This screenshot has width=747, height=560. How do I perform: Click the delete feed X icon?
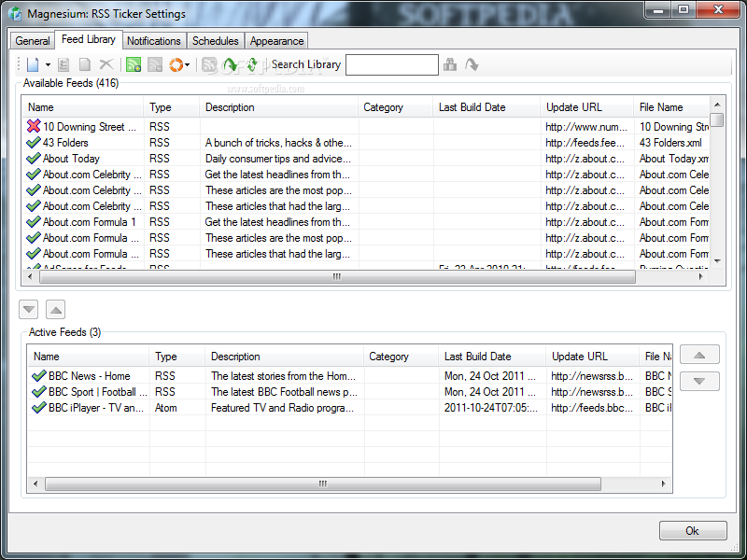pos(106,64)
